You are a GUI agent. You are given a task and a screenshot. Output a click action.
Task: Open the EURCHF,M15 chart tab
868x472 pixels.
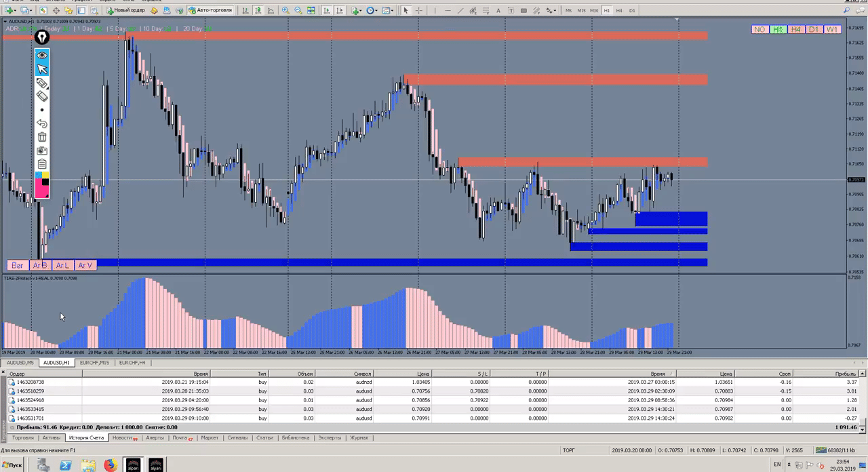tap(94, 363)
